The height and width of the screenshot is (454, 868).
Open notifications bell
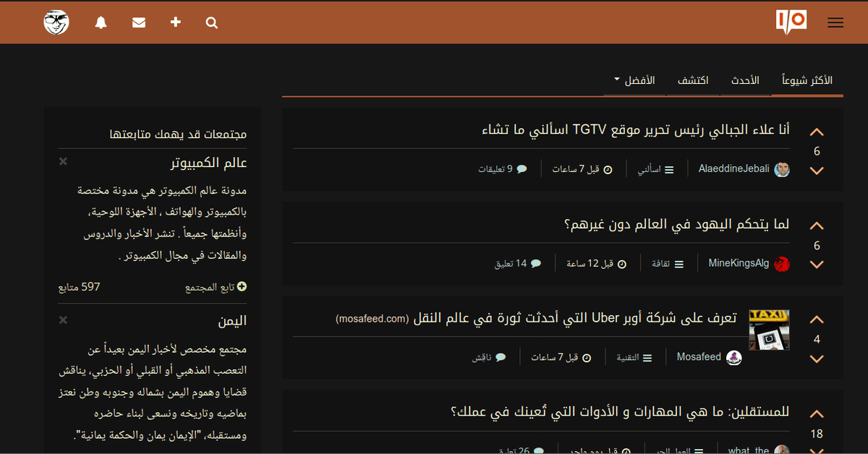101,22
